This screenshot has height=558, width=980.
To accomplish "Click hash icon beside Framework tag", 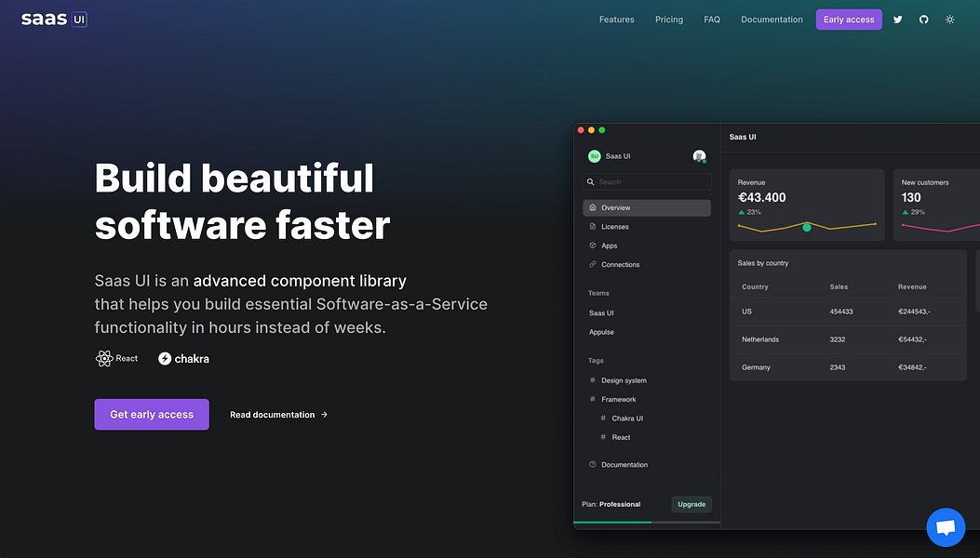I will click(x=593, y=399).
